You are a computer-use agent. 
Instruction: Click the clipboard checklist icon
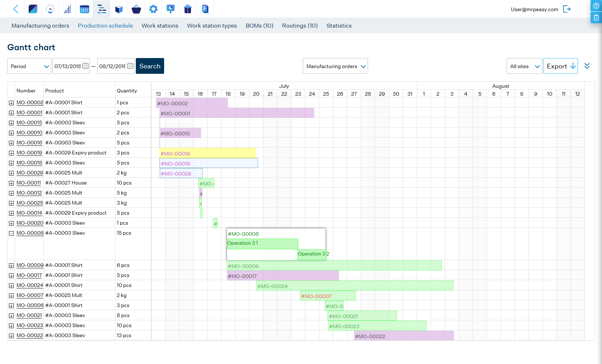click(x=596, y=18)
